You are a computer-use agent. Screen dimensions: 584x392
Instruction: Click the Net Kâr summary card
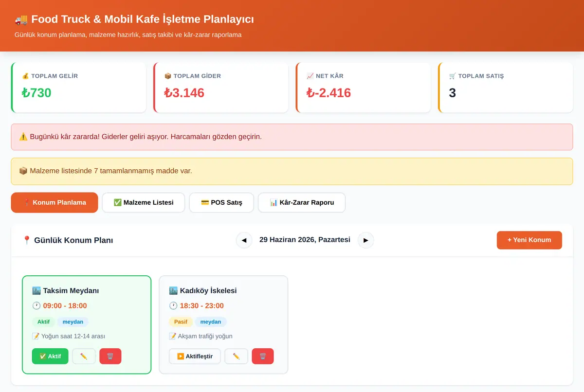pos(364,88)
